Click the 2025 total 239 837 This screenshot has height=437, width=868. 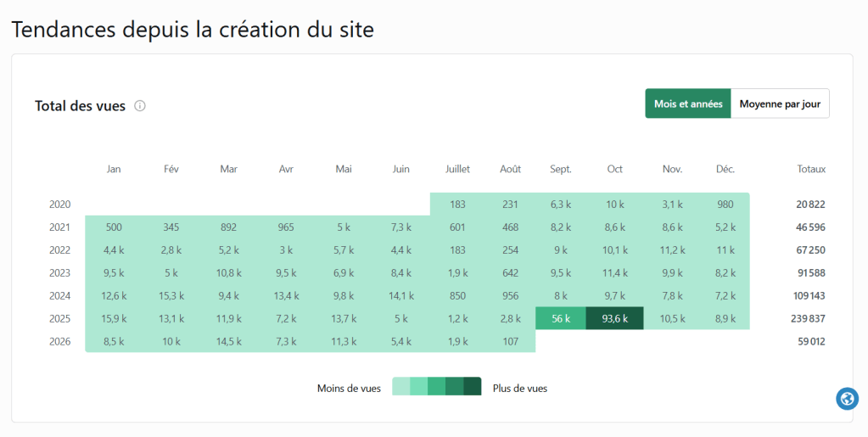pyautogui.click(x=810, y=318)
